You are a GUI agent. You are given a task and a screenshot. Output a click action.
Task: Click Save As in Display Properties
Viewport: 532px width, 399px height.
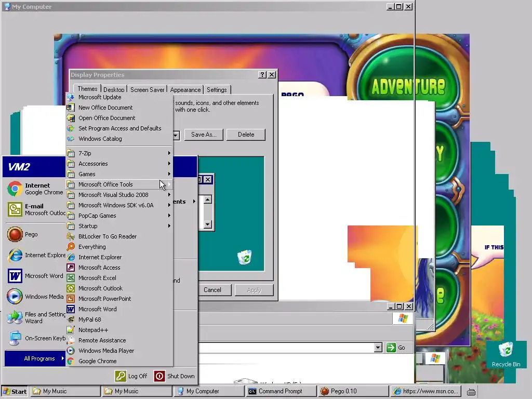(204, 135)
